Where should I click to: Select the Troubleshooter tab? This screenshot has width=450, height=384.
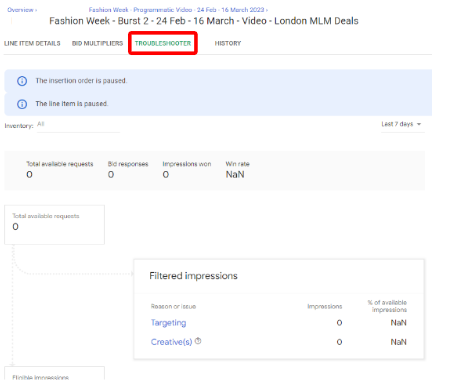[163, 43]
